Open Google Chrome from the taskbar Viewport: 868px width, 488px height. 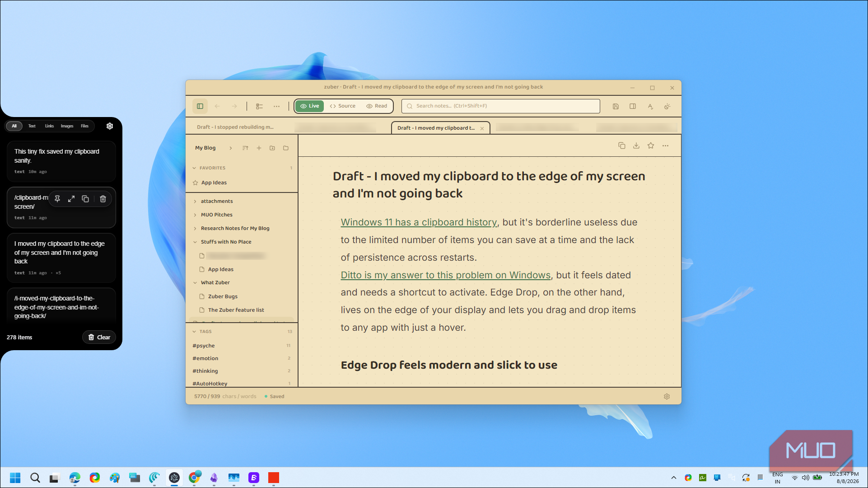point(195,478)
